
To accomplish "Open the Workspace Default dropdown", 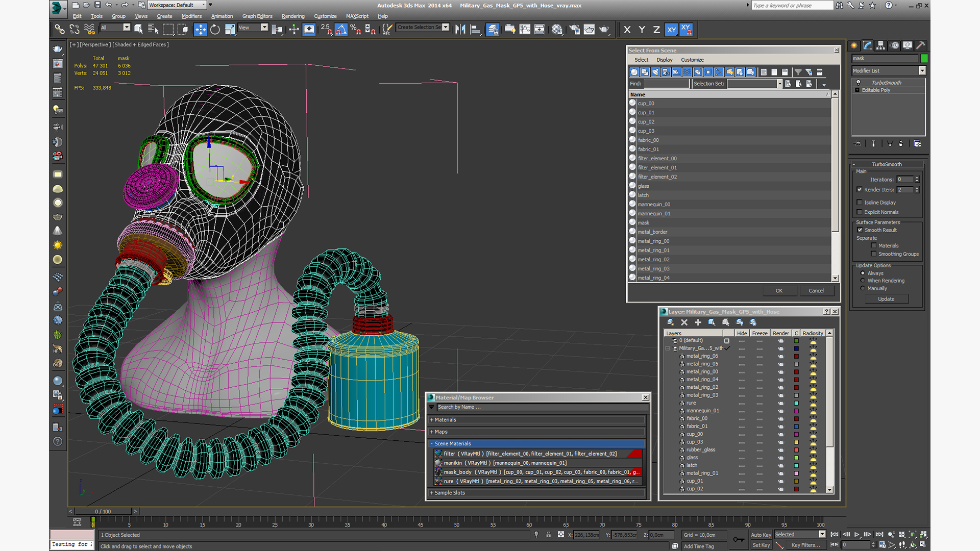I will [204, 5].
